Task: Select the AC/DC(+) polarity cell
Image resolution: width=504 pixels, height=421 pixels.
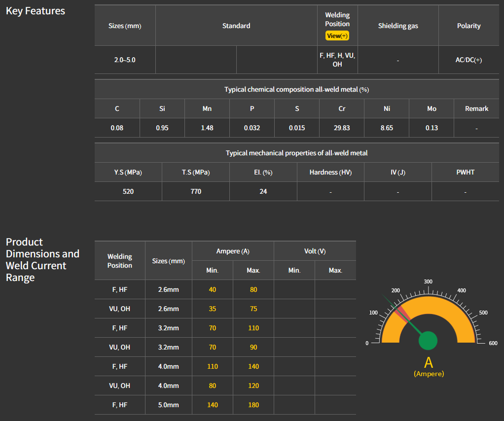Action: click(468, 60)
